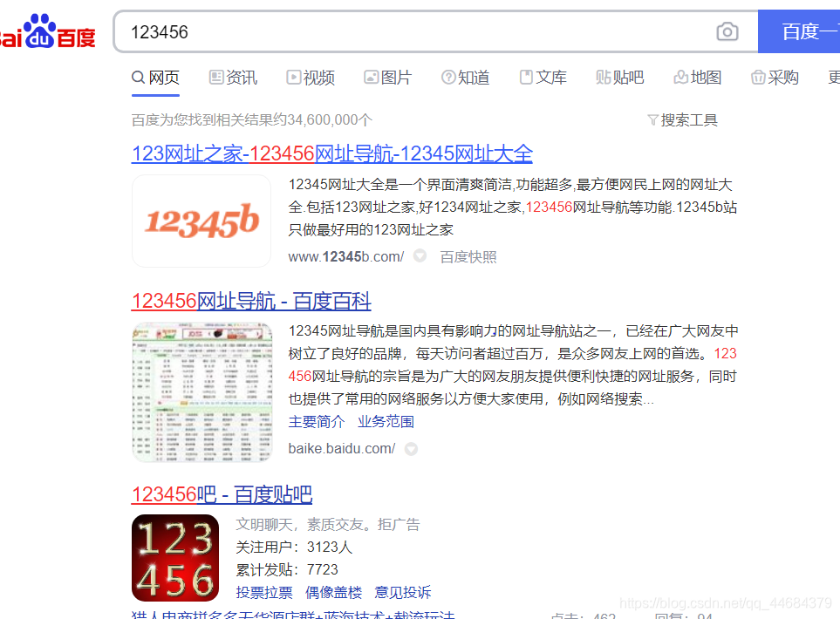Viewport: 840px width, 619px height.
Task: Open 百度快照 cached page
Action: 468,257
